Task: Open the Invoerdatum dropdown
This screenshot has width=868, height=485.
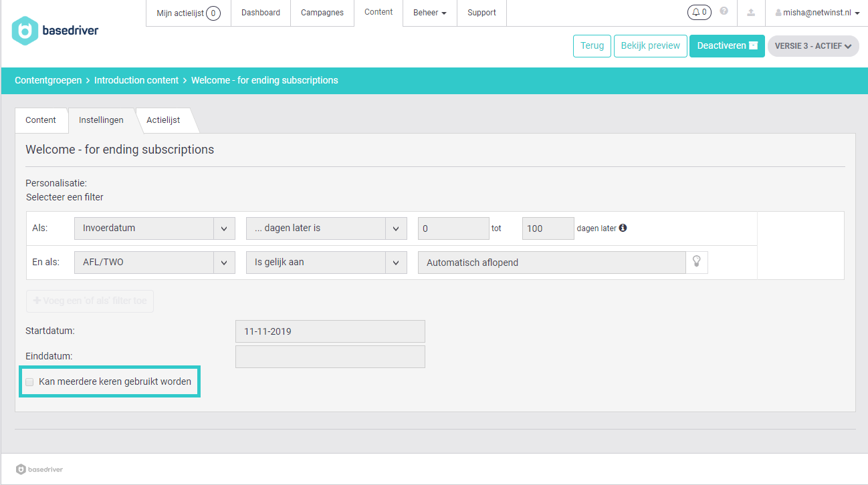Action: (x=154, y=228)
